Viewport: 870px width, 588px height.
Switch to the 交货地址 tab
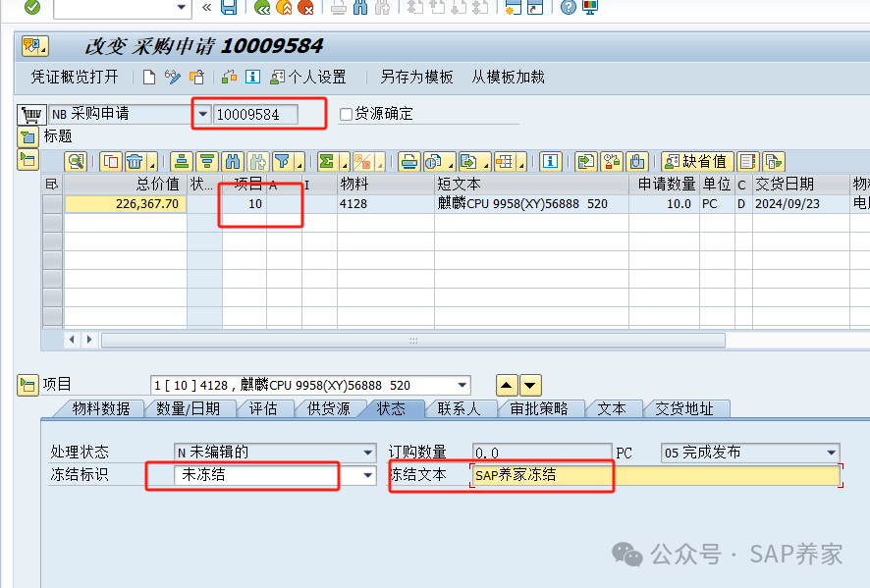[684, 408]
